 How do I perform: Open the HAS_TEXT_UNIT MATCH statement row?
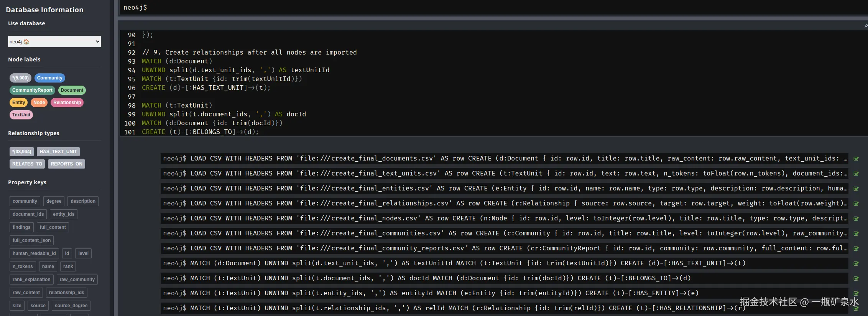tap(504, 263)
